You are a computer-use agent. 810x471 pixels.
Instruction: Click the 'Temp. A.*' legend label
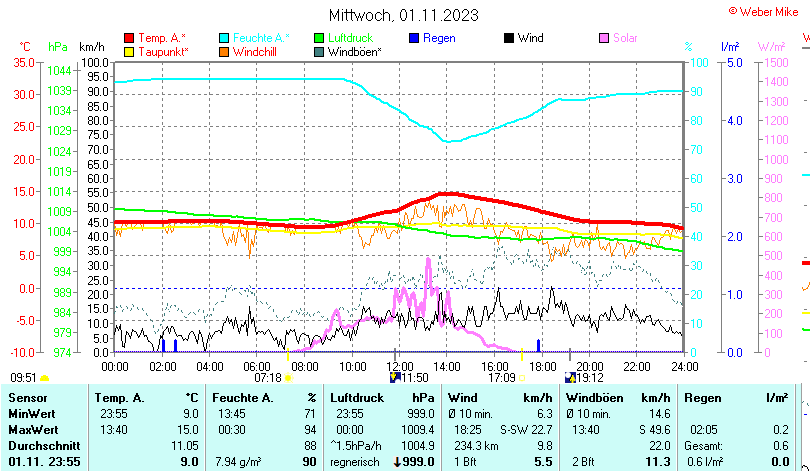[x=162, y=38]
